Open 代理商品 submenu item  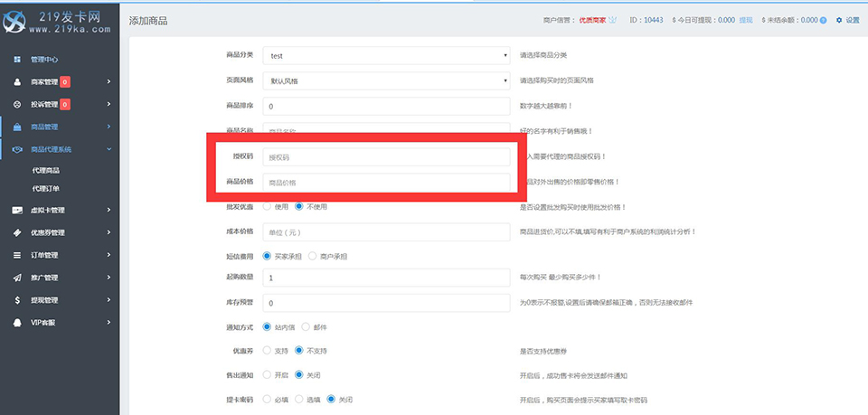46,170
